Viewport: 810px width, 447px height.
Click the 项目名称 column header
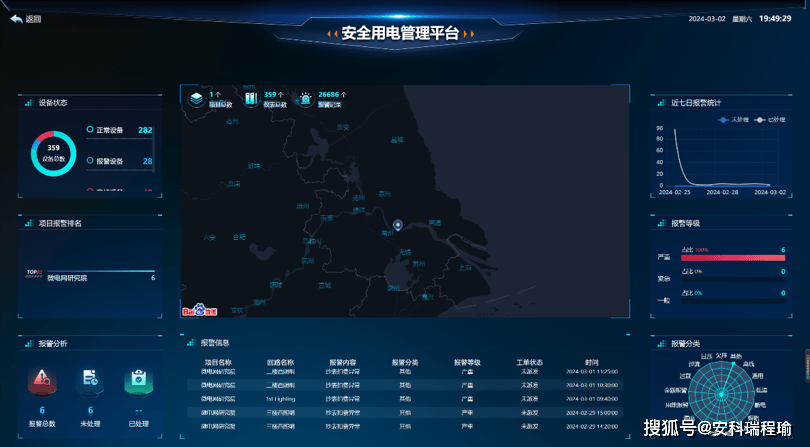218,363
